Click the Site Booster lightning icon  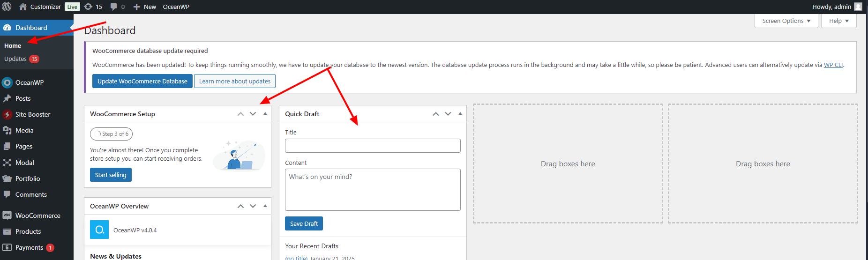7,114
